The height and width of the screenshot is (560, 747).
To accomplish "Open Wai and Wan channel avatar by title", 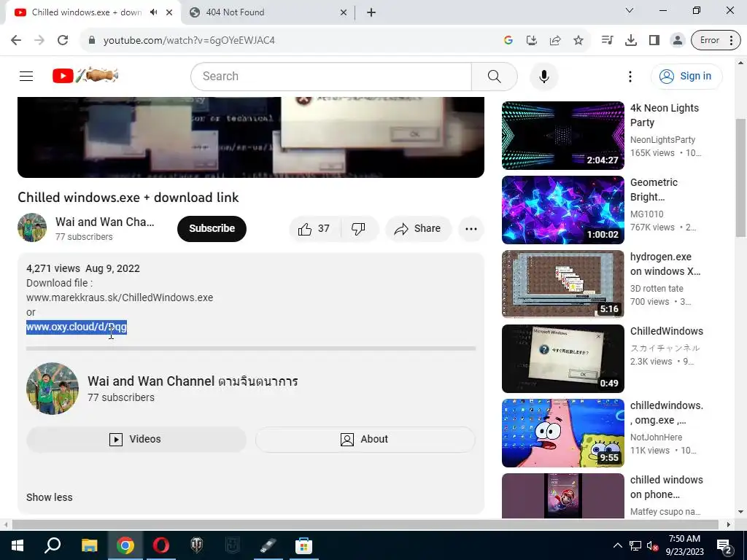I will (x=32, y=227).
